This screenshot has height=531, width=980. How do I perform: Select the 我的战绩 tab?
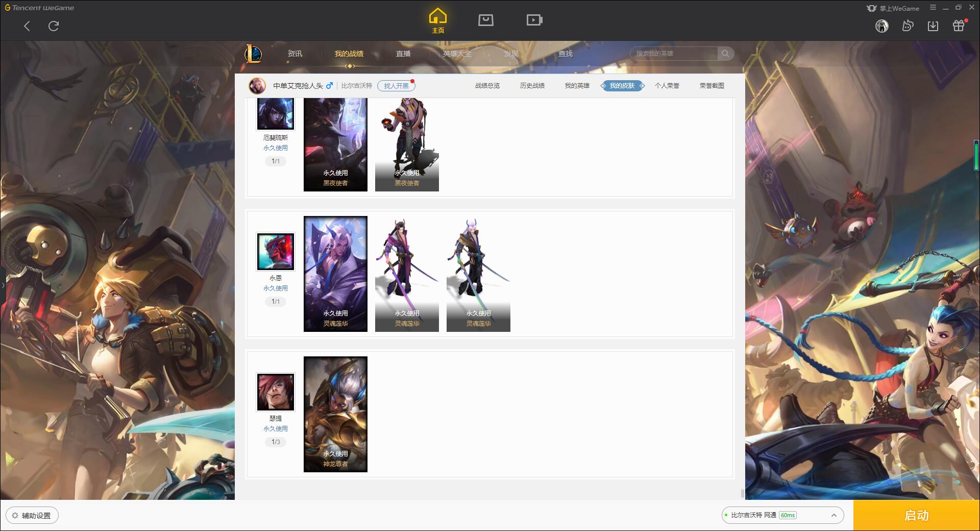[x=349, y=54]
